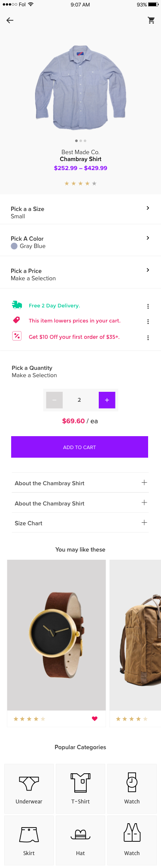Screen dimensions: 161x868
Task: Open the shopping cart icon
Action: (151, 20)
